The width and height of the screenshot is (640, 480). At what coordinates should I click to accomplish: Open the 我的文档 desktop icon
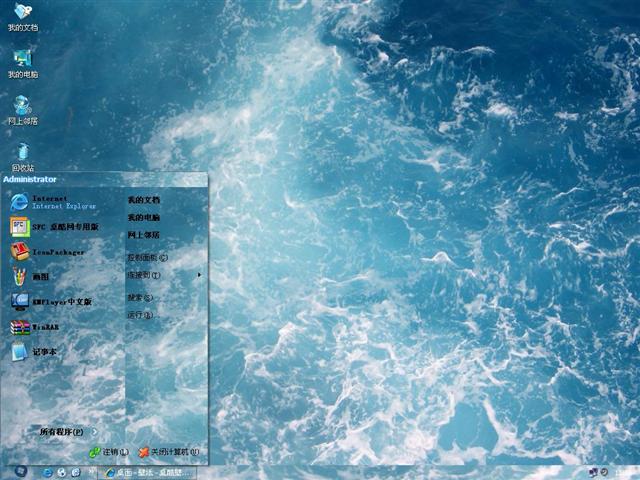click(x=23, y=18)
